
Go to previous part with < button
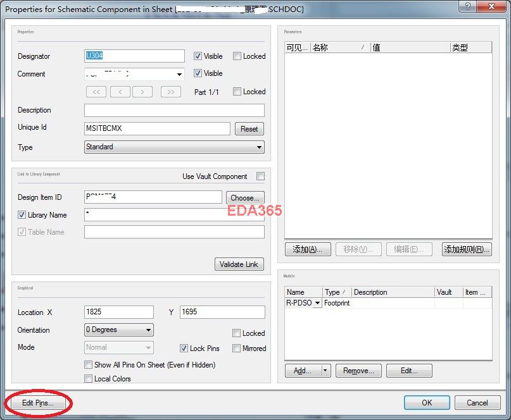[120, 92]
